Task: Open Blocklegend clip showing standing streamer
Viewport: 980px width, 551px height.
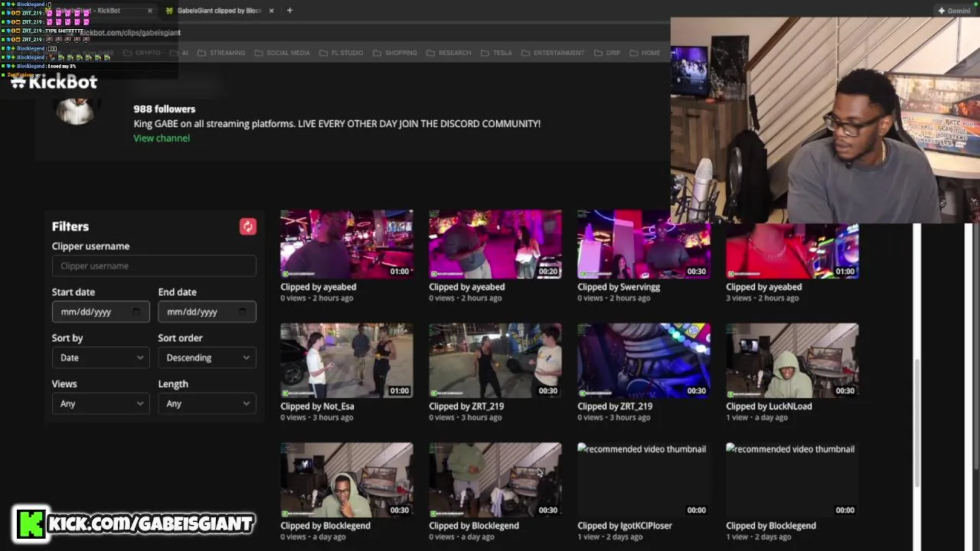Action: click(495, 480)
